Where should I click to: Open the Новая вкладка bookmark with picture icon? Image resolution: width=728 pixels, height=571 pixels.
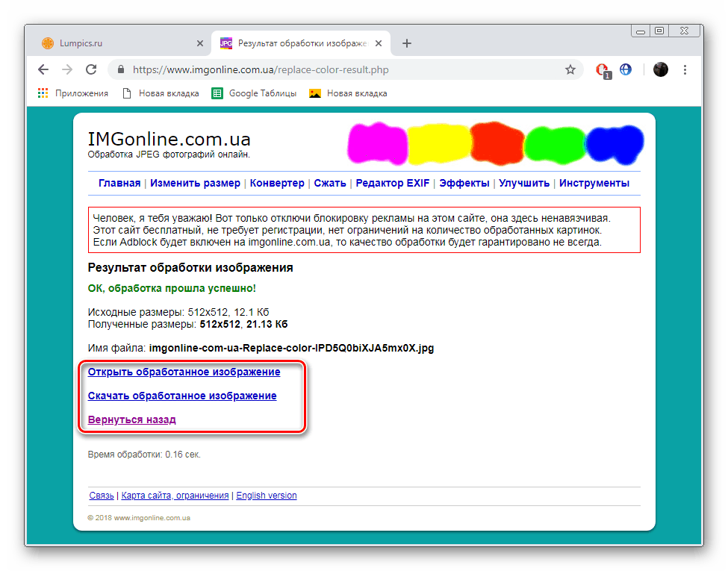tap(315, 93)
